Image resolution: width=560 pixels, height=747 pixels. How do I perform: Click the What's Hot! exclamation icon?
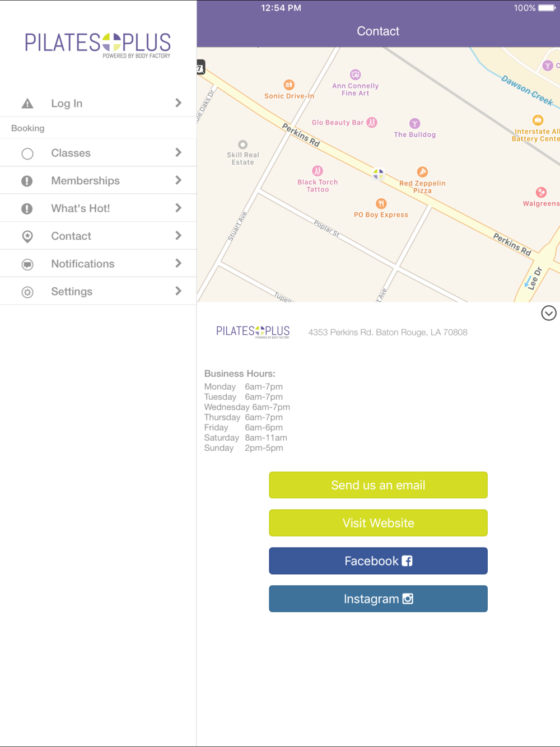(27, 209)
